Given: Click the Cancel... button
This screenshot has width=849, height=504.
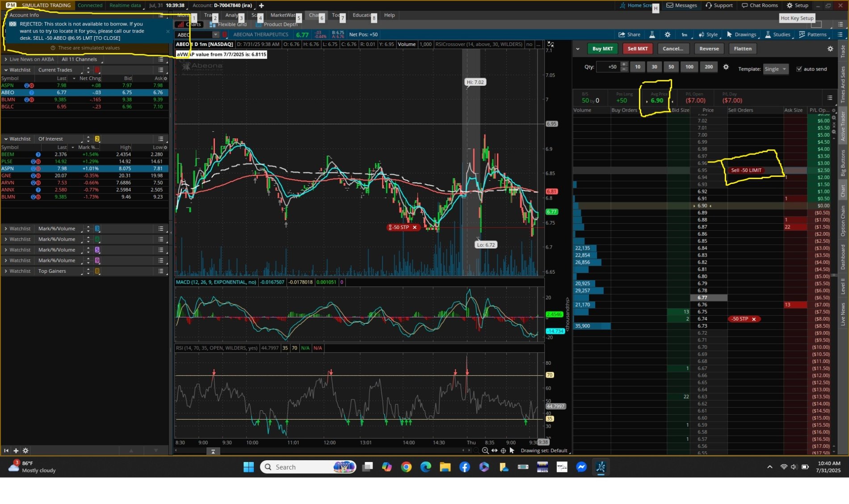Looking at the screenshot, I should tap(673, 49).
